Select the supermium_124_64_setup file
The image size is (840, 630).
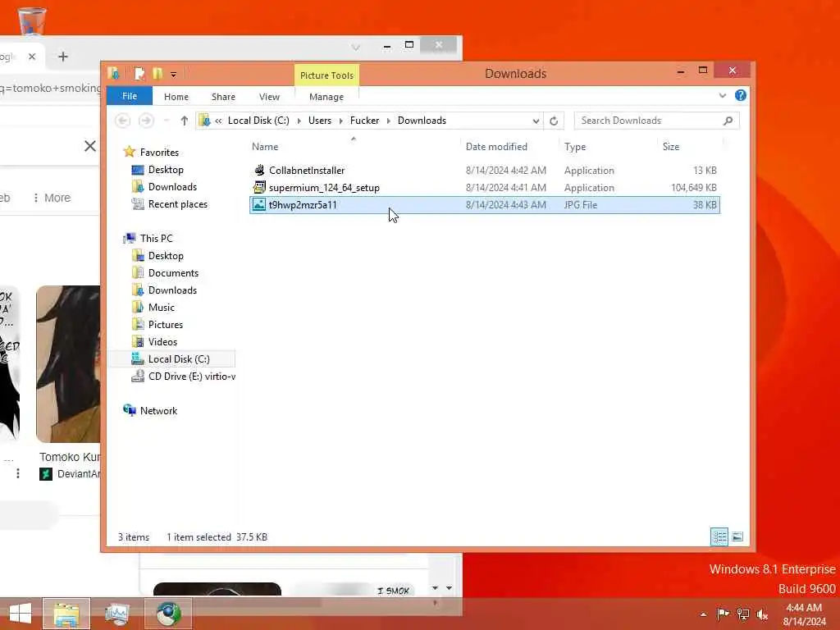point(485,188)
